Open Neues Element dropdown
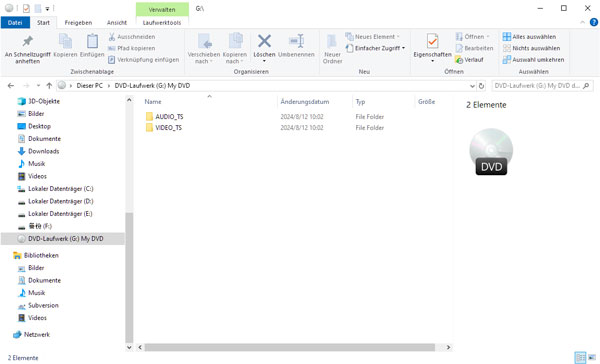The height and width of the screenshot is (364, 600). tap(373, 37)
